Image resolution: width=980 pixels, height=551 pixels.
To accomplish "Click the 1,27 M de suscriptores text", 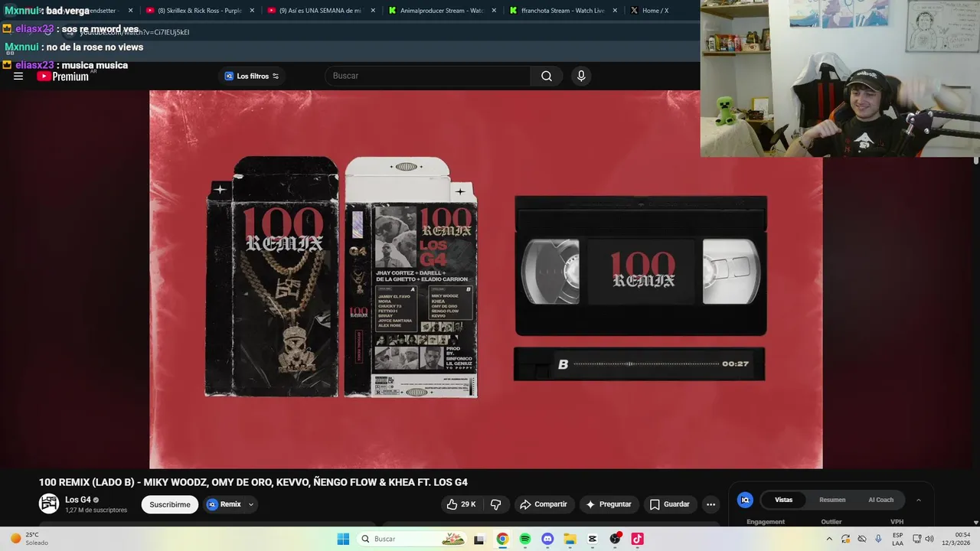I will pyautogui.click(x=96, y=510).
